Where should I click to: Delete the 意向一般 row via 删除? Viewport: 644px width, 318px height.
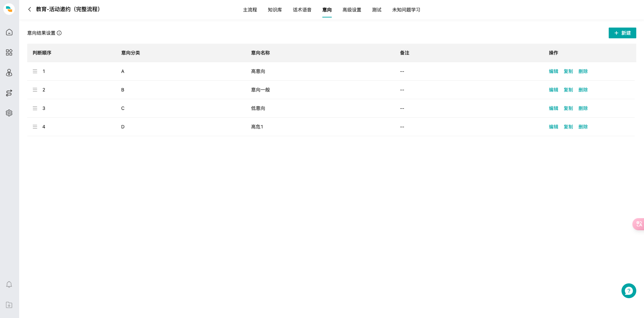[583, 90]
